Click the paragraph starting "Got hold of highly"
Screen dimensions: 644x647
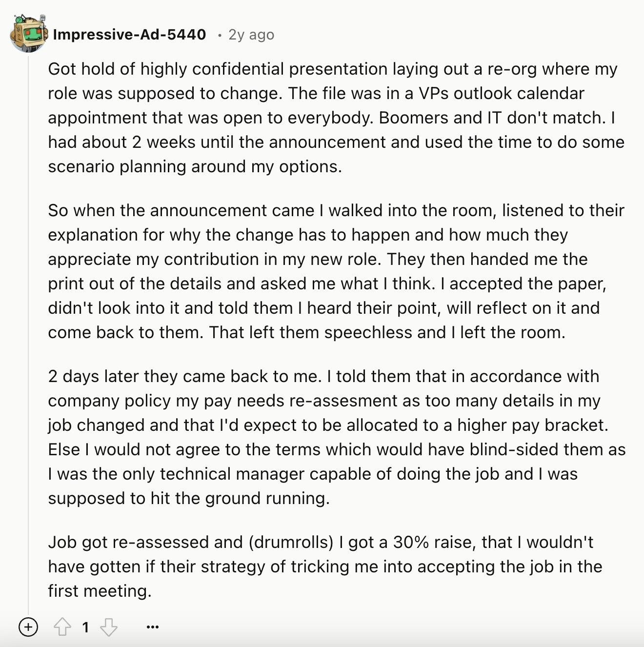tap(336, 118)
